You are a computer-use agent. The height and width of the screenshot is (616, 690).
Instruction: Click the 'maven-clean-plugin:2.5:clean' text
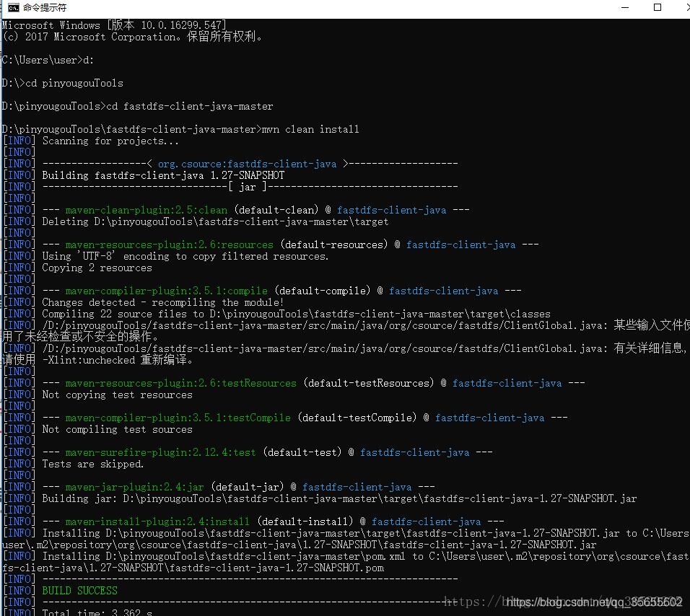(146, 210)
